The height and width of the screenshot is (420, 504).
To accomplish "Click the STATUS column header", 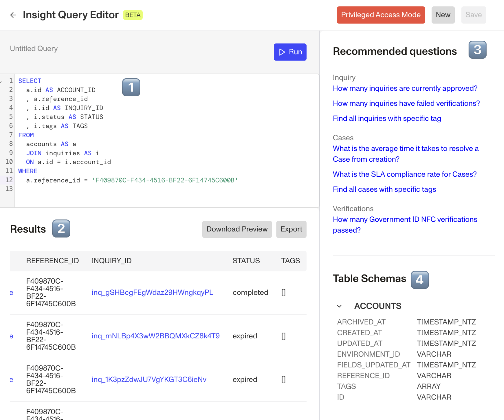I will tap(246, 261).
